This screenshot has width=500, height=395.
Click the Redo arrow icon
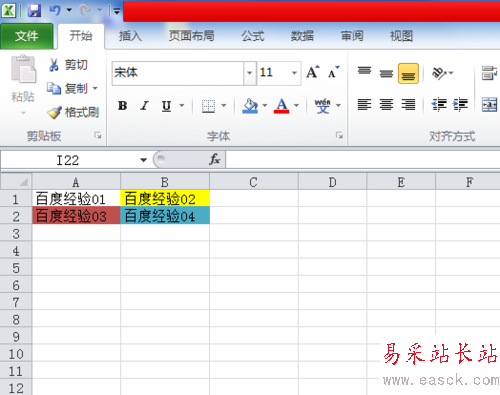click(x=85, y=10)
